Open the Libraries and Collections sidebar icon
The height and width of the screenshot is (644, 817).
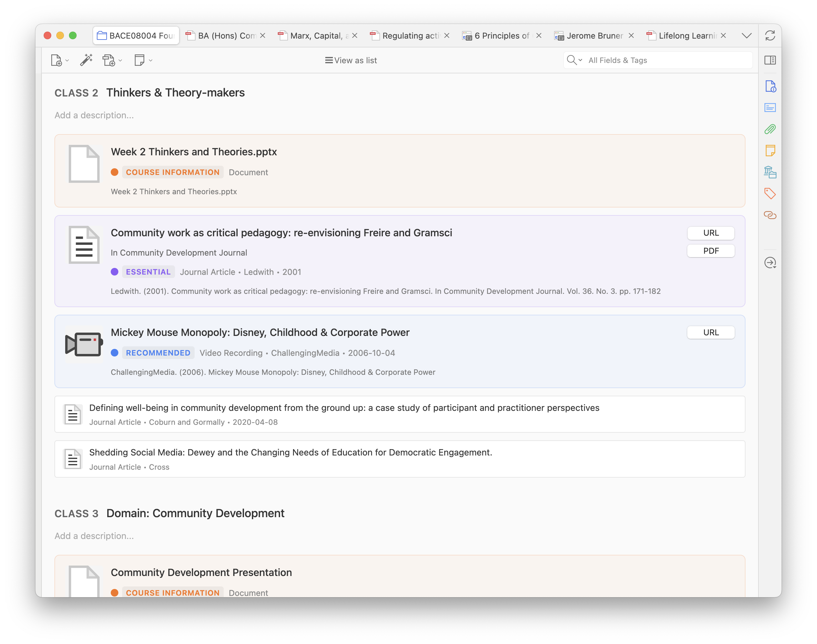coord(770,172)
